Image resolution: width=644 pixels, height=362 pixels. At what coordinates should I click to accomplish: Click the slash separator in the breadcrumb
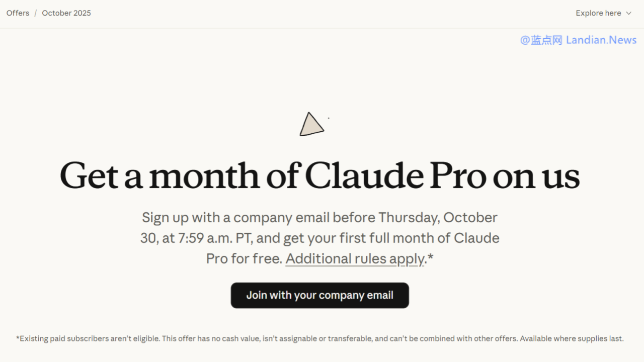tap(36, 13)
